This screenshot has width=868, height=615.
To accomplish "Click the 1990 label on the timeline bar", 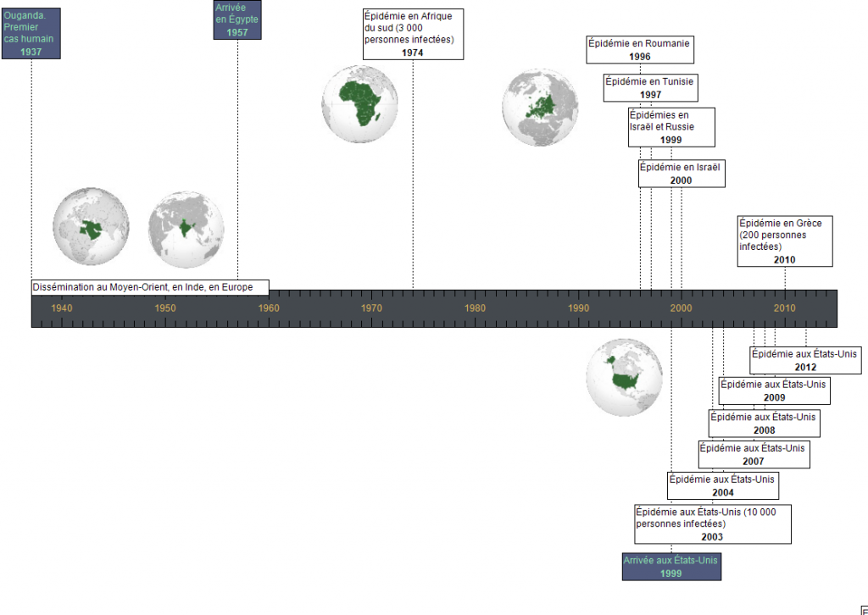I will point(579,307).
